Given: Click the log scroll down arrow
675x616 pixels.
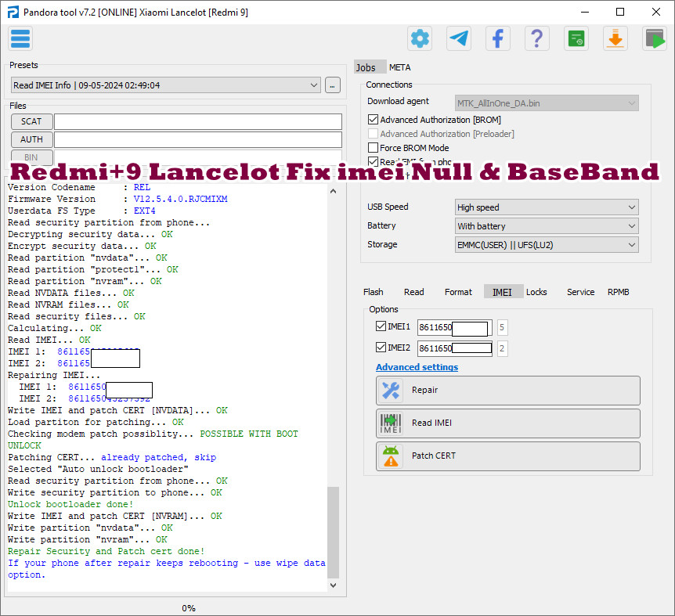Looking at the screenshot, I should [334, 585].
